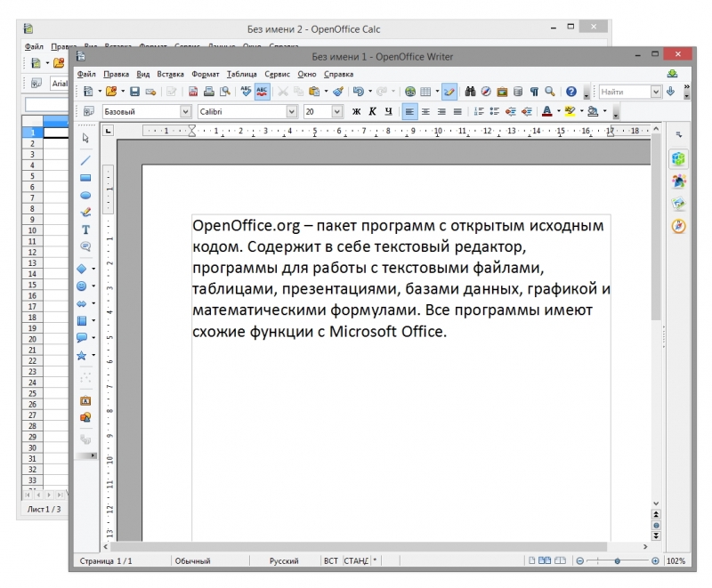
Task: Click the 102% zoom level field
Action: [676, 560]
